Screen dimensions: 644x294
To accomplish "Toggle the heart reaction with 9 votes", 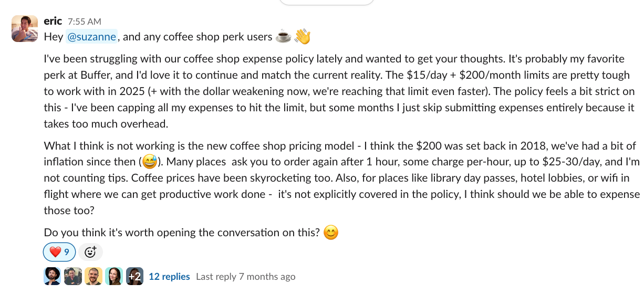I will 59,252.
